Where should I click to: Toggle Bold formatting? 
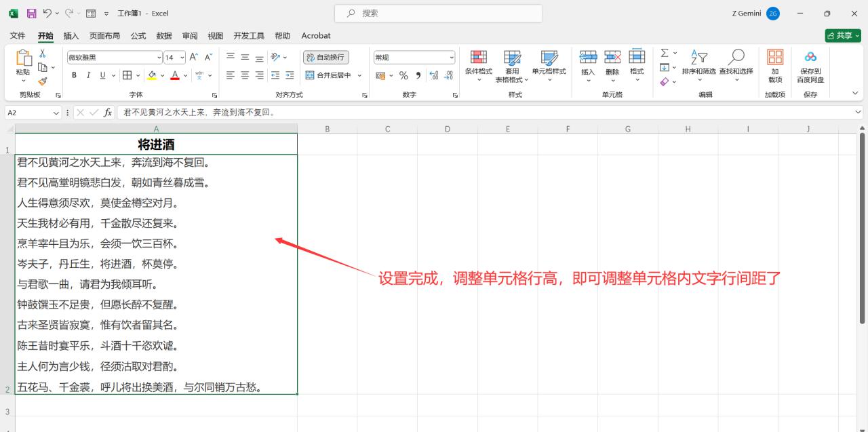click(74, 75)
